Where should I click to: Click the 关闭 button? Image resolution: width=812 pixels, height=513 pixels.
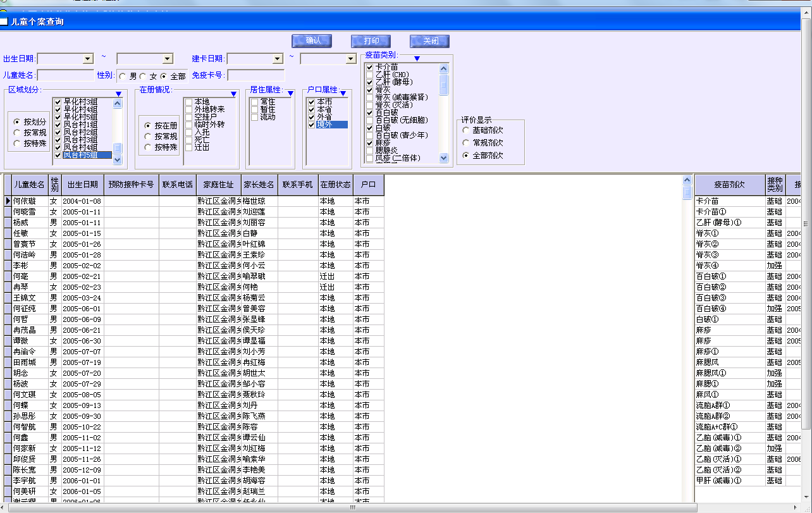tap(430, 41)
